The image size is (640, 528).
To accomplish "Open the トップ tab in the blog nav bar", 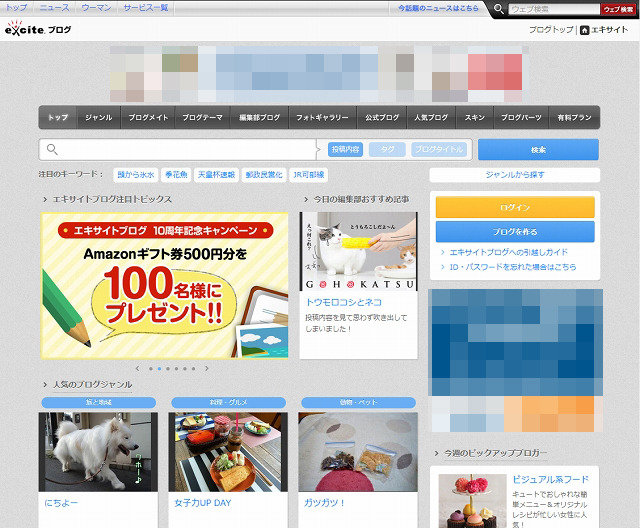I will tap(58, 117).
